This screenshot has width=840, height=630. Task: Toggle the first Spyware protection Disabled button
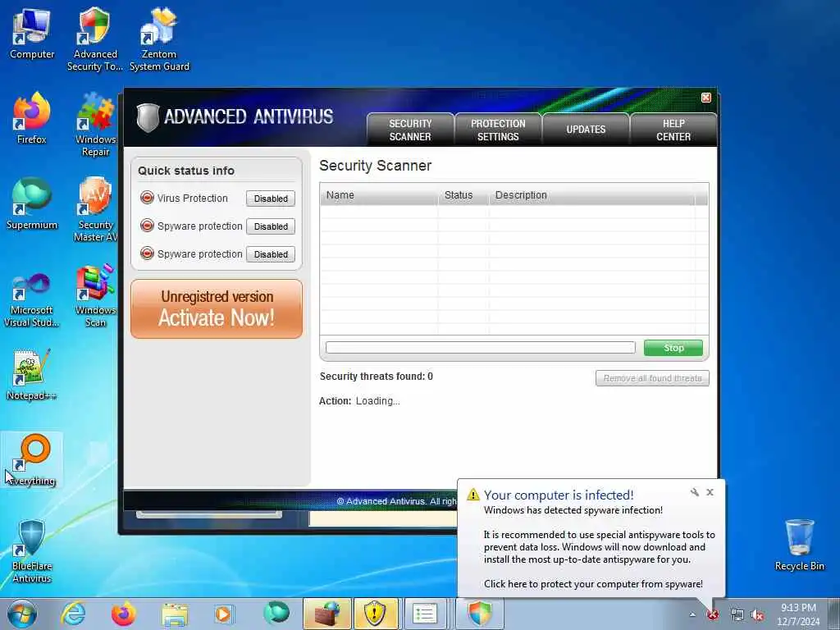click(x=271, y=226)
